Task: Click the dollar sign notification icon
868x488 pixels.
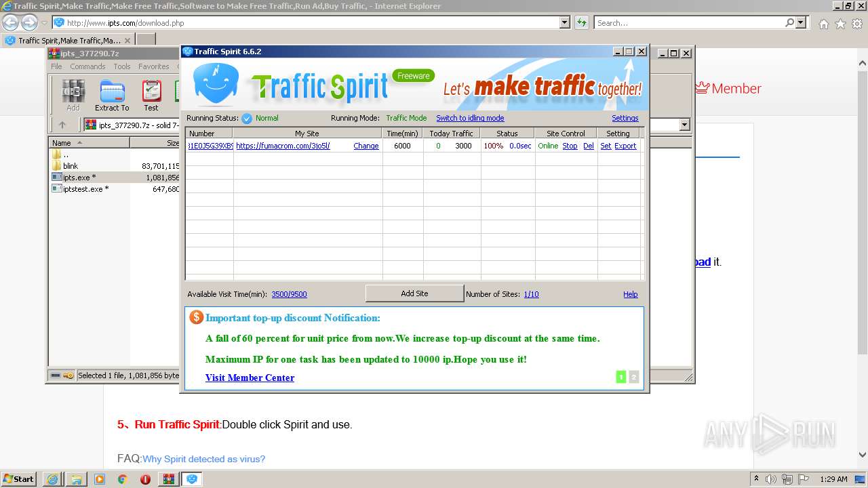Action: (x=196, y=317)
